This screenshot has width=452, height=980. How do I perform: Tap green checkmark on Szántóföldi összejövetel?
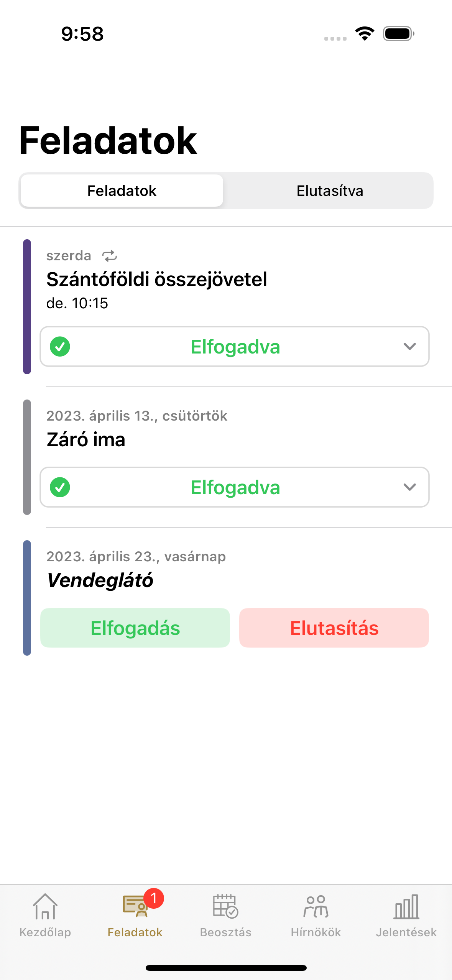(x=60, y=347)
